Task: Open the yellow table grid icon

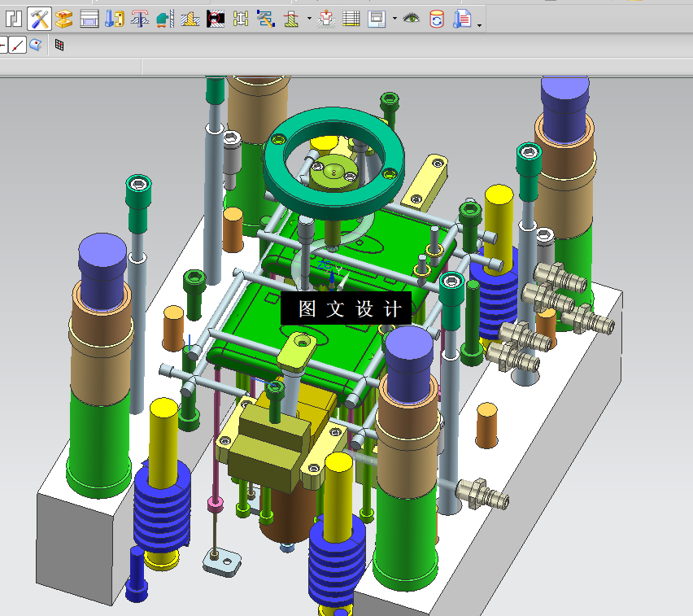Action: (351, 18)
